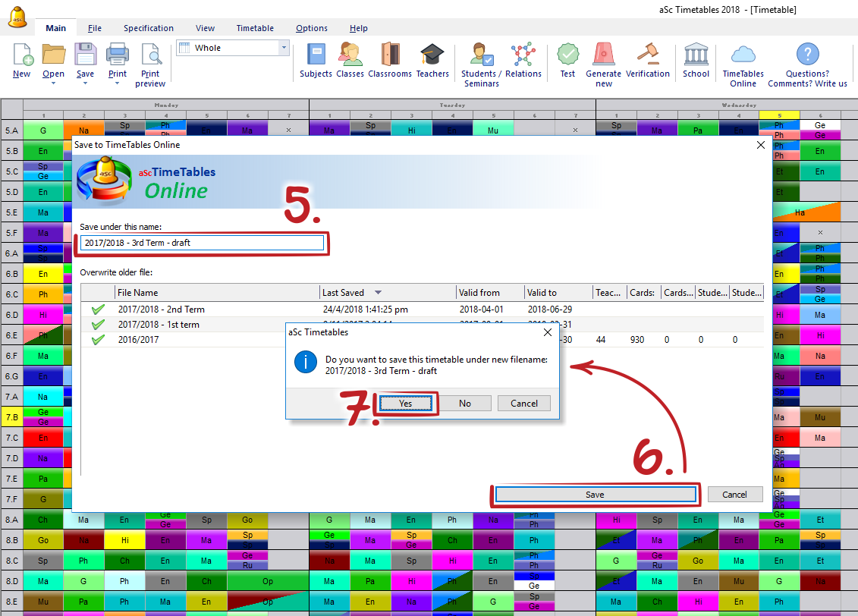Select the 2017/2018 - 2nd Term file row
This screenshot has height=616, width=858.
tap(162, 310)
